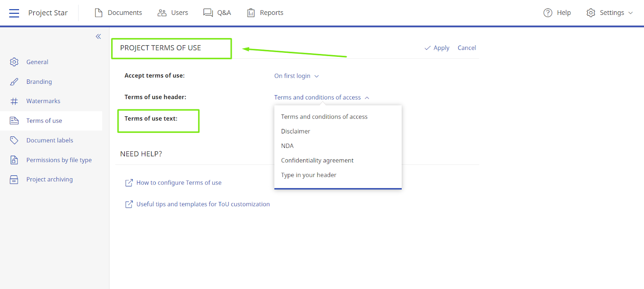
Task: Click the Apply button
Action: [437, 48]
